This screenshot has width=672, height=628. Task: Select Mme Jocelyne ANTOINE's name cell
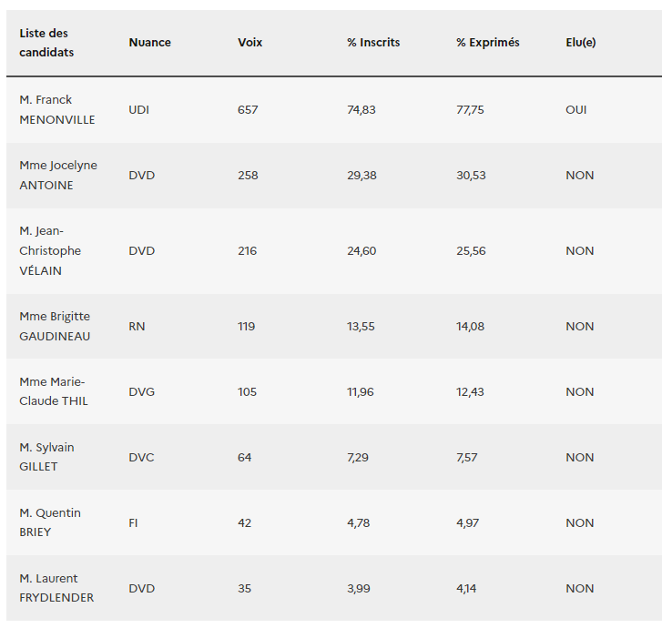point(58,175)
